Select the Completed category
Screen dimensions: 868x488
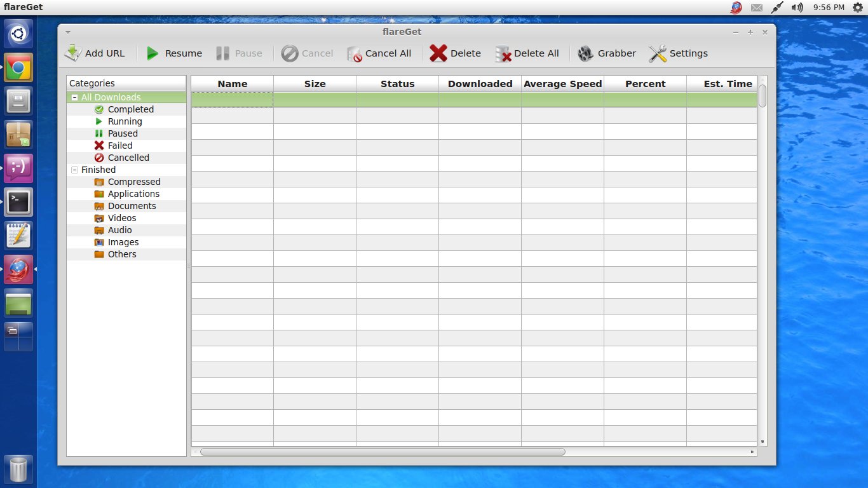[130, 109]
